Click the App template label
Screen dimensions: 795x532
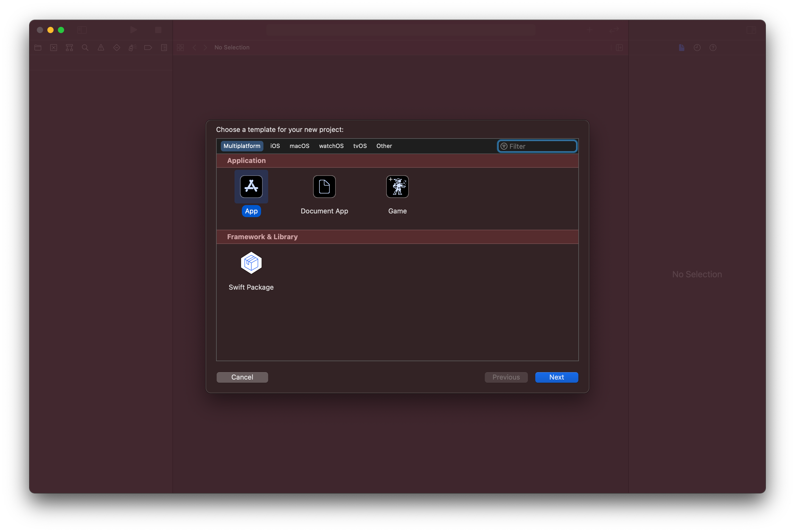coord(251,211)
